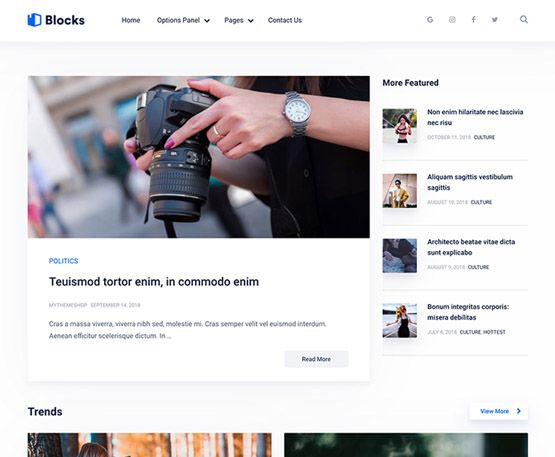Open the article Teuismod tortor enim headline

click(x=154, y=282)
